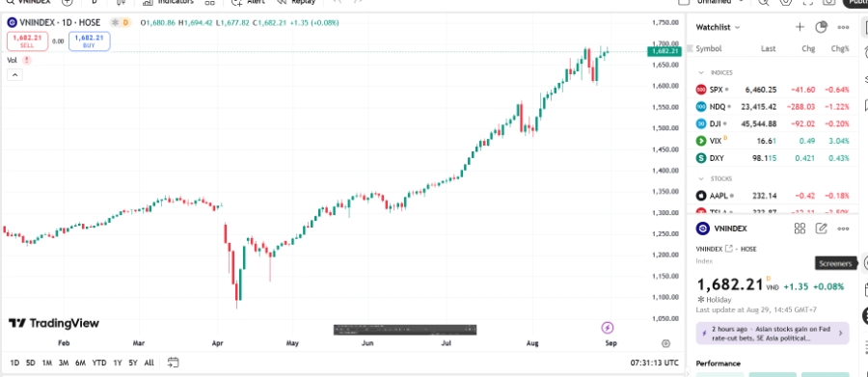The height and width of the screenshot is (377, 868).
Task: Open VNINDEX grid layout icon
Action: click(800, 229)
